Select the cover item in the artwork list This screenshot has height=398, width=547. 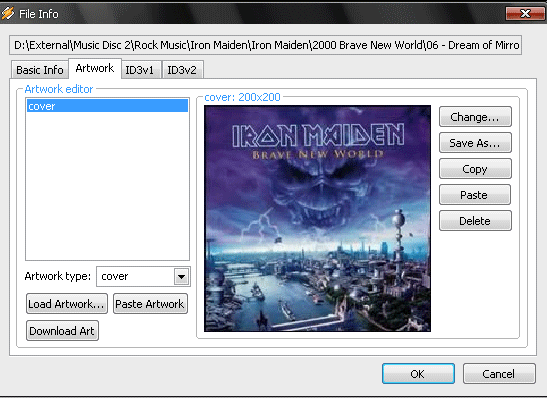pos(107,106)
